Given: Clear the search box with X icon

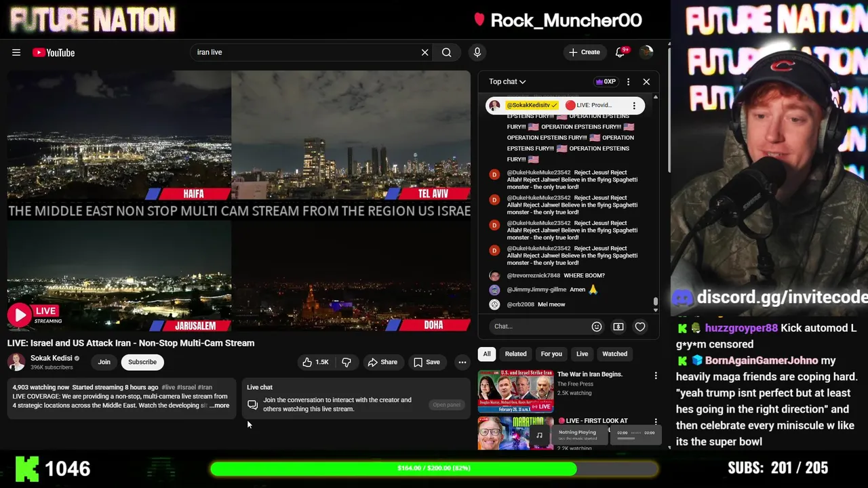Looking at the screenshot, I should coord(425,52).
